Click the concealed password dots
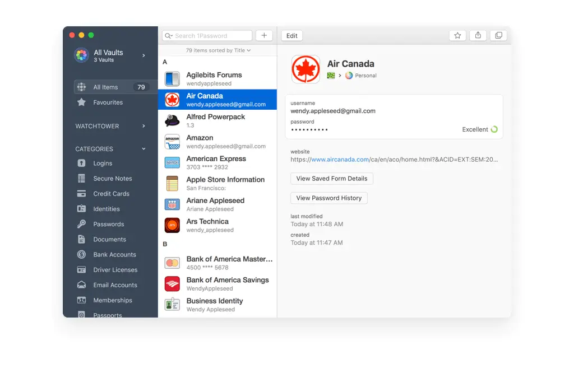 [309, 130]
